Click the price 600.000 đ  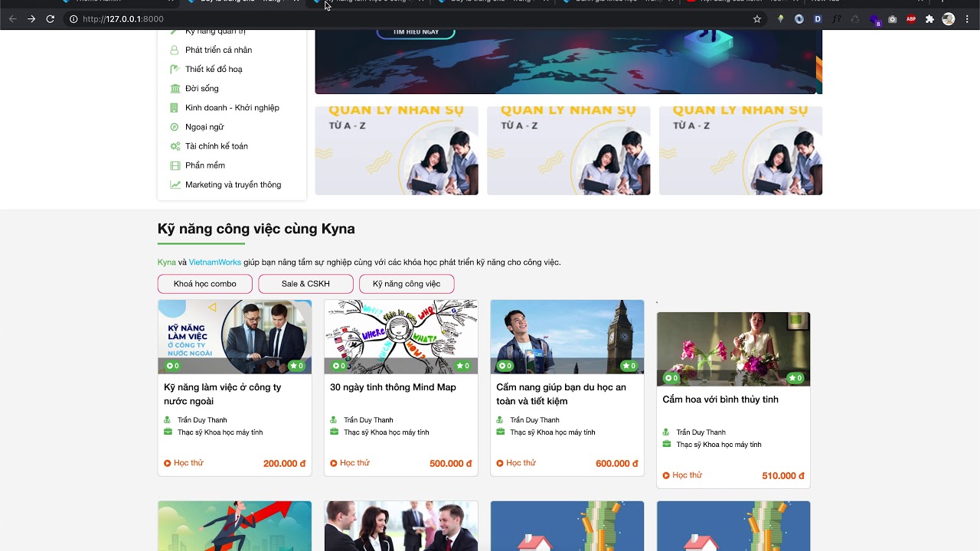(x=617, y=464)
